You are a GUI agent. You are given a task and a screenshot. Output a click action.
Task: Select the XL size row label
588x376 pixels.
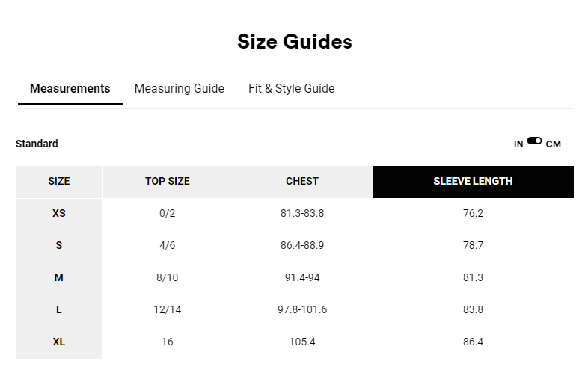click(x=59, y=342)
